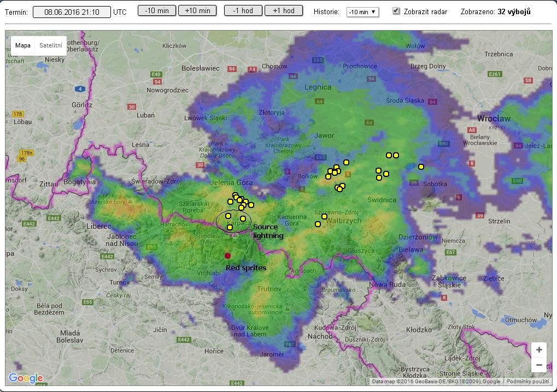Click the Świdnica town label

pyautogui.click(x=382, y=200)
